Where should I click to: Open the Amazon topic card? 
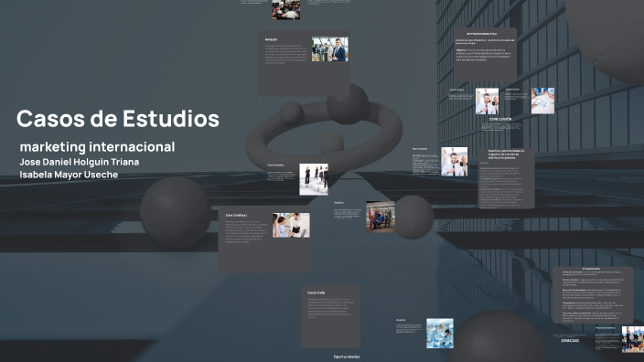[304, 63]
